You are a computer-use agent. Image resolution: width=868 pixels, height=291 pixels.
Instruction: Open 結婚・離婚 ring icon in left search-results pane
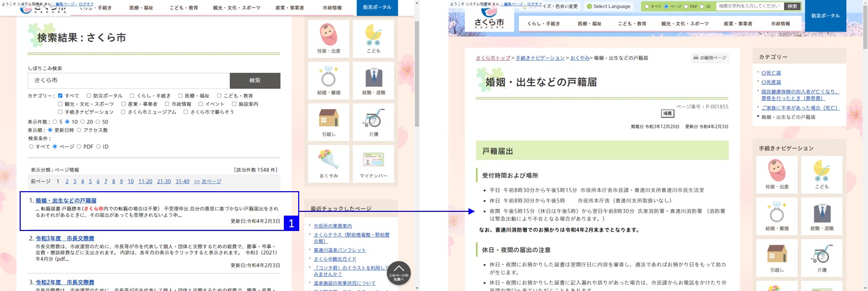[328, 80]
